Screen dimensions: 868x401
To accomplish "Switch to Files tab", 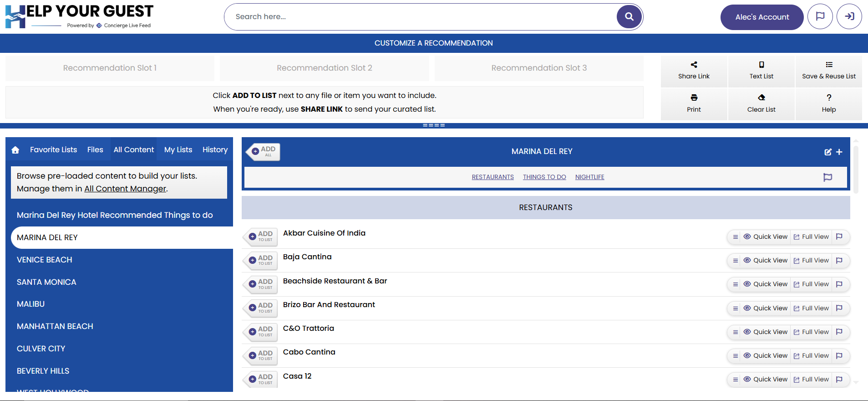I will [x=95, y=150].
